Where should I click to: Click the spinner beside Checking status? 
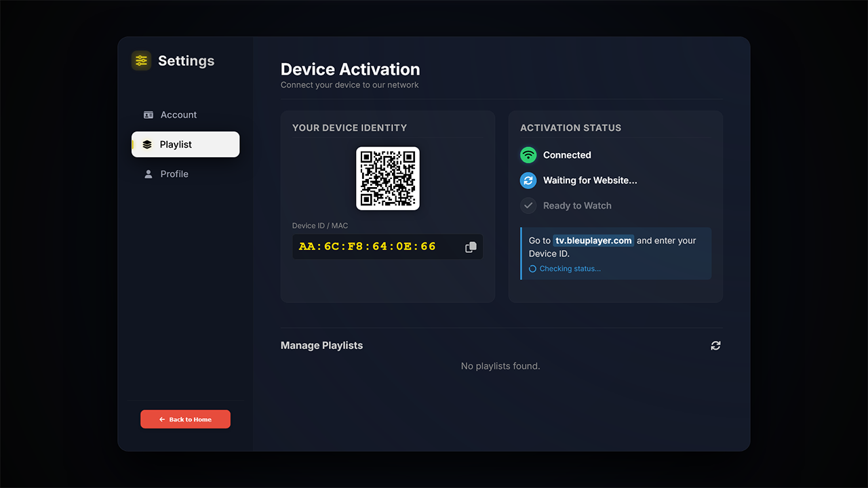(532, 268)
